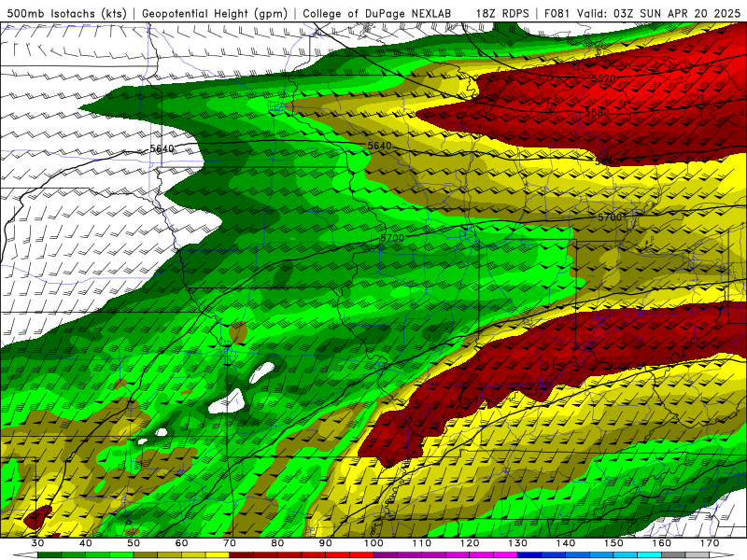Click the 5580 height contour label

tap(597, 113)
